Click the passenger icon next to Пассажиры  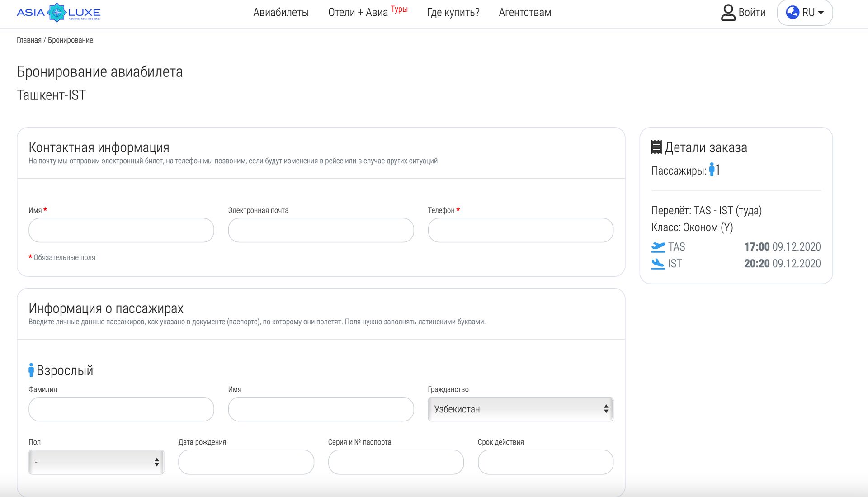coord(712,170)
